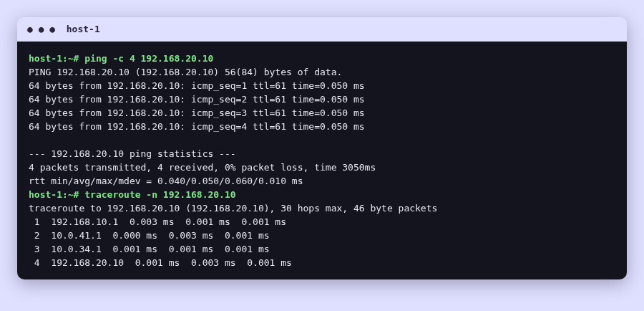Click the icmp_seq=3 reply line
Image resolution: width=644 pixels, height=311 pixels.
pos(196,113)
